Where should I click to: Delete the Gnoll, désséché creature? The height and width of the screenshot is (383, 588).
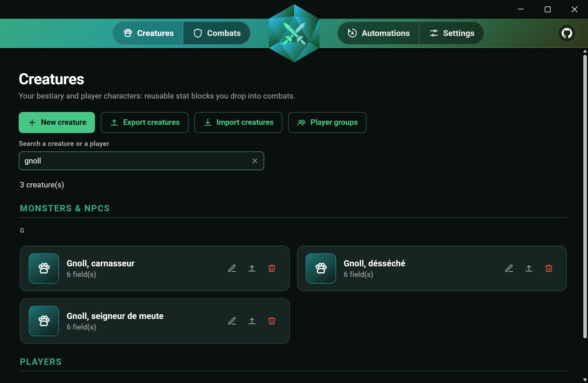(549, 268)
